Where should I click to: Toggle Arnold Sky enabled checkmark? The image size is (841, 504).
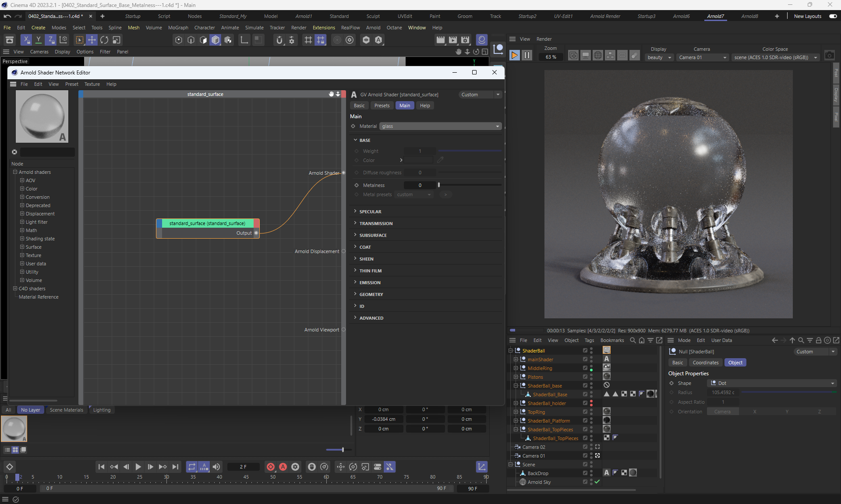click(597, 482)
